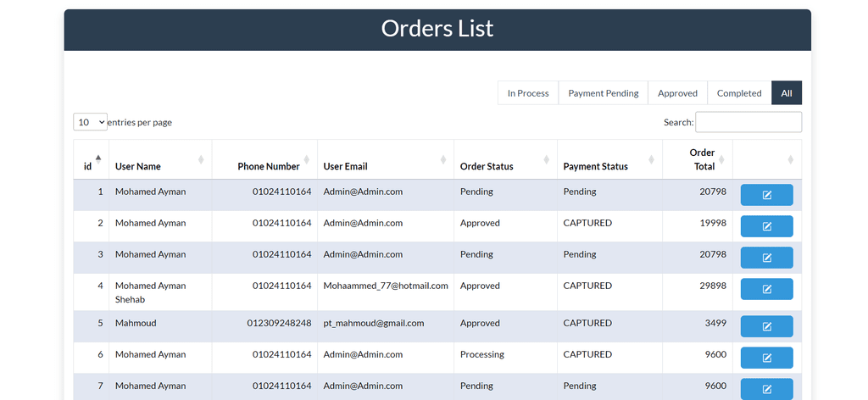Show only Approved orders tab

click(677, 93)
